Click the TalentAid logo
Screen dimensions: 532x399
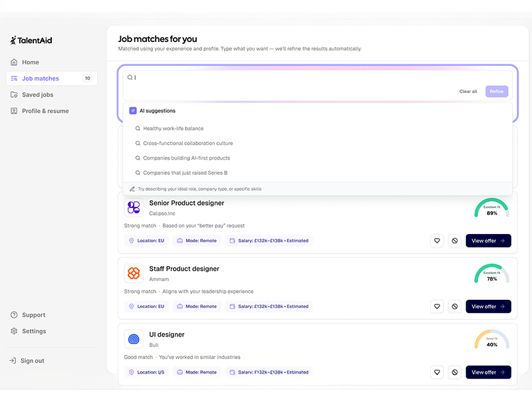coord(31,41)
